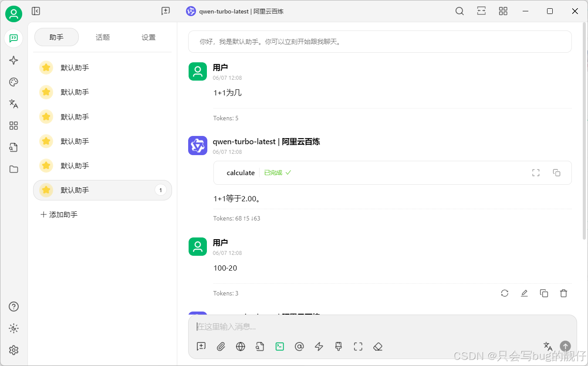Open the help docs question-mark icon
Screen dimensions: 588x366
(x=14, y=307)
